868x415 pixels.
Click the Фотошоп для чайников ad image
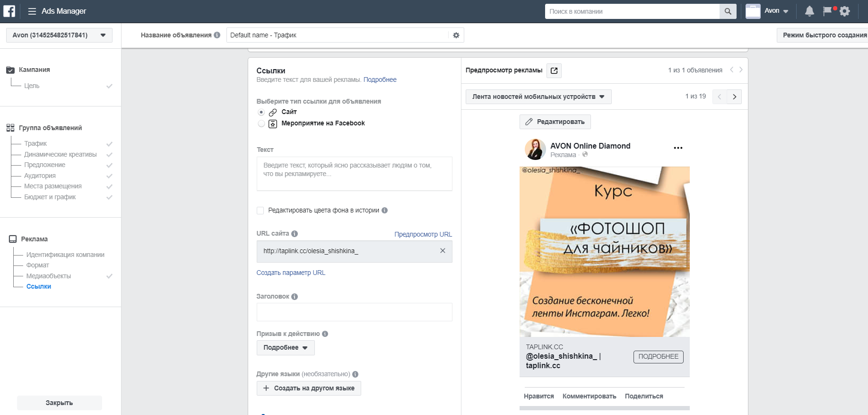(x=604, y=252)
